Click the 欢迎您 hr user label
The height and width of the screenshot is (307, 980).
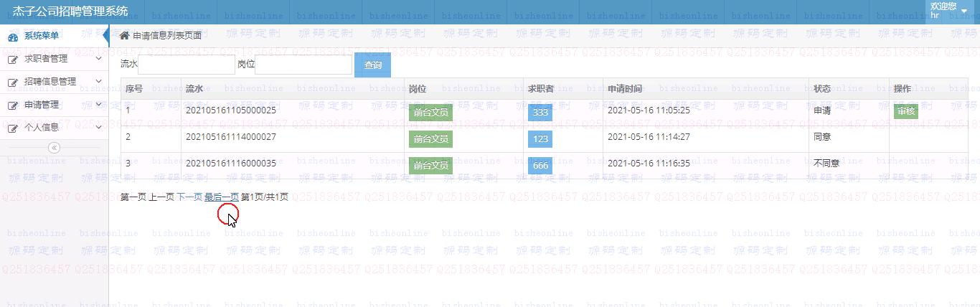943,10
